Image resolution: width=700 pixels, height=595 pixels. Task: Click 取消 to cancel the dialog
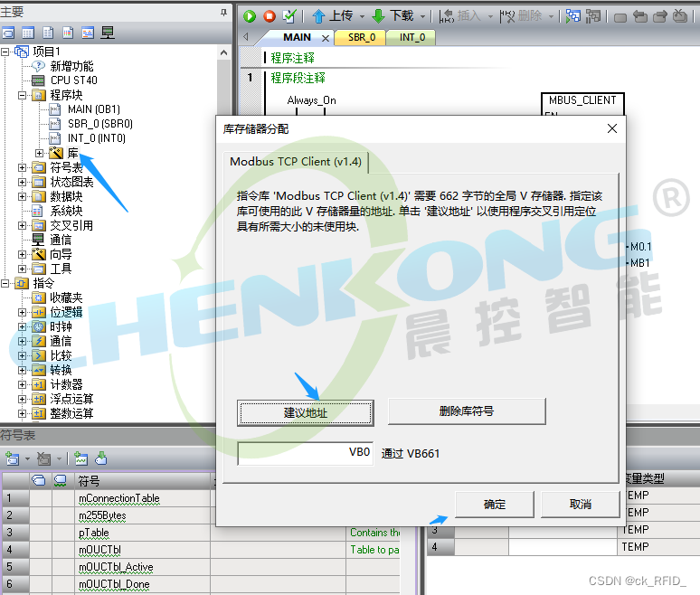tap(581, 505)
